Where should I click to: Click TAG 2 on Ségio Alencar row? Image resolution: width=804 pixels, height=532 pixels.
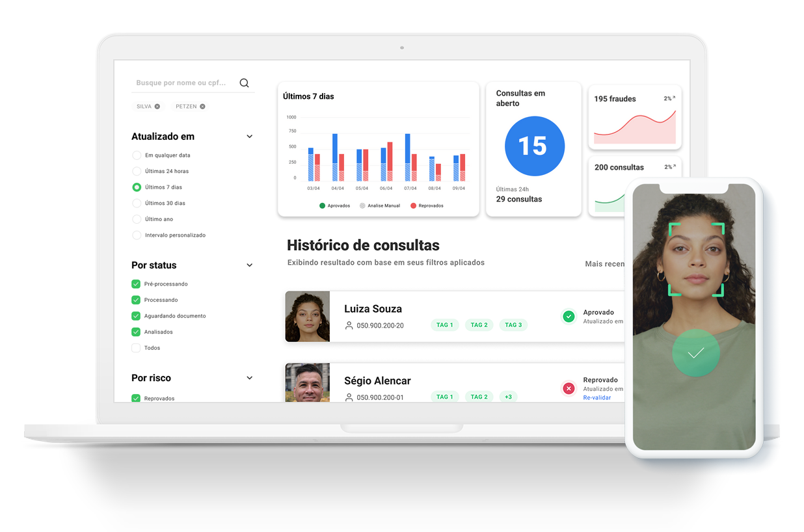(x=479, y=397)
